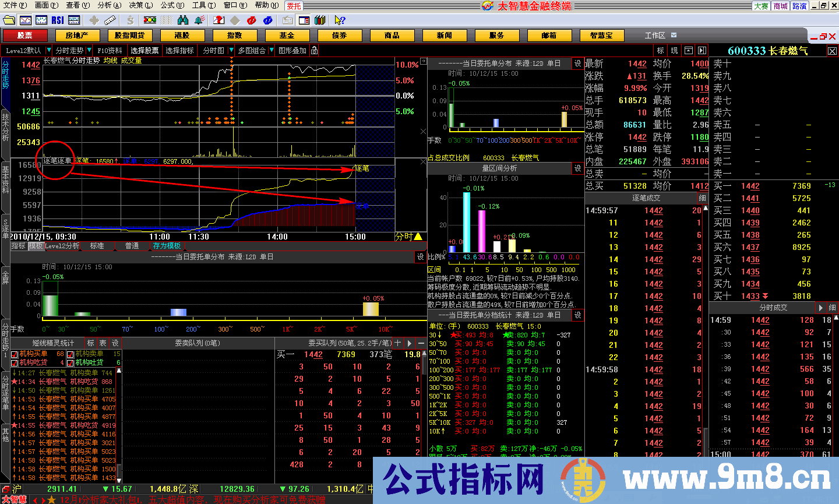Expand the 多图组合 dropdown arrow
The width and height of the screenshot is (839, 504).
271,51
